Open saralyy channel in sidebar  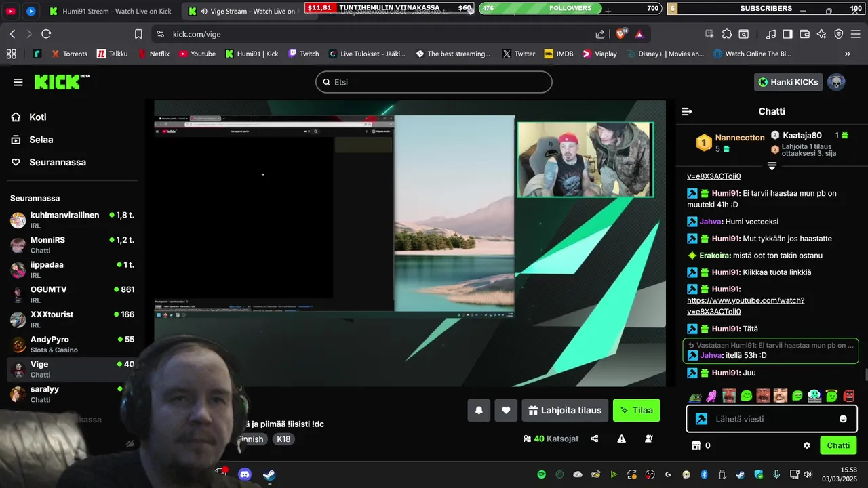click(x=72, y=394)
